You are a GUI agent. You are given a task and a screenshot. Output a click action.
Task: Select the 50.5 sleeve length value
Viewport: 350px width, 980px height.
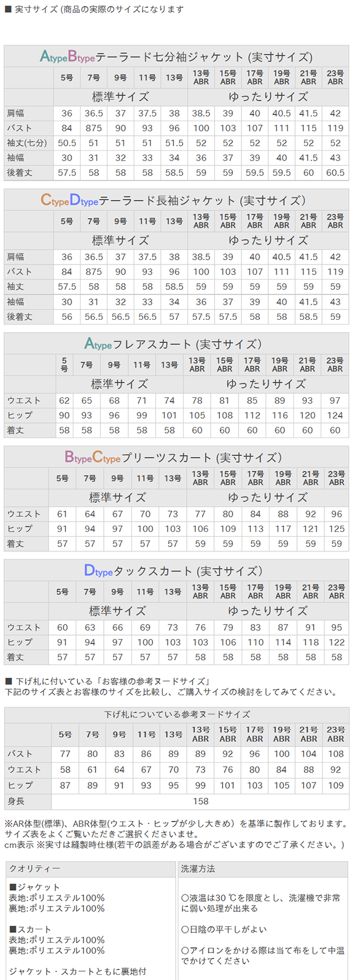coord(67,143)
